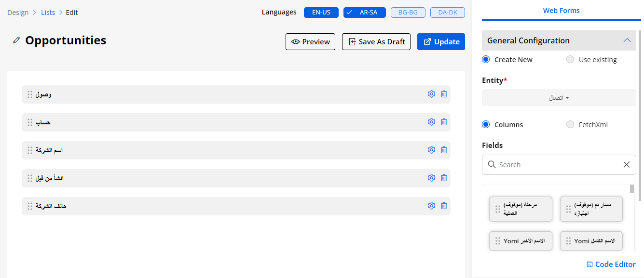Open settings gear of the third list row
Screen dimensions: 644x278
click(x=431, y=150)
